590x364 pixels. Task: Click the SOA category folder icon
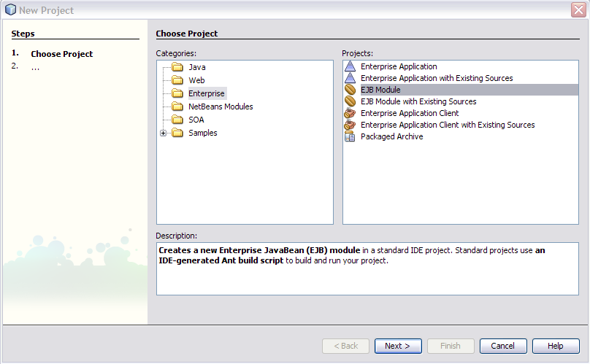click(177, 120)
